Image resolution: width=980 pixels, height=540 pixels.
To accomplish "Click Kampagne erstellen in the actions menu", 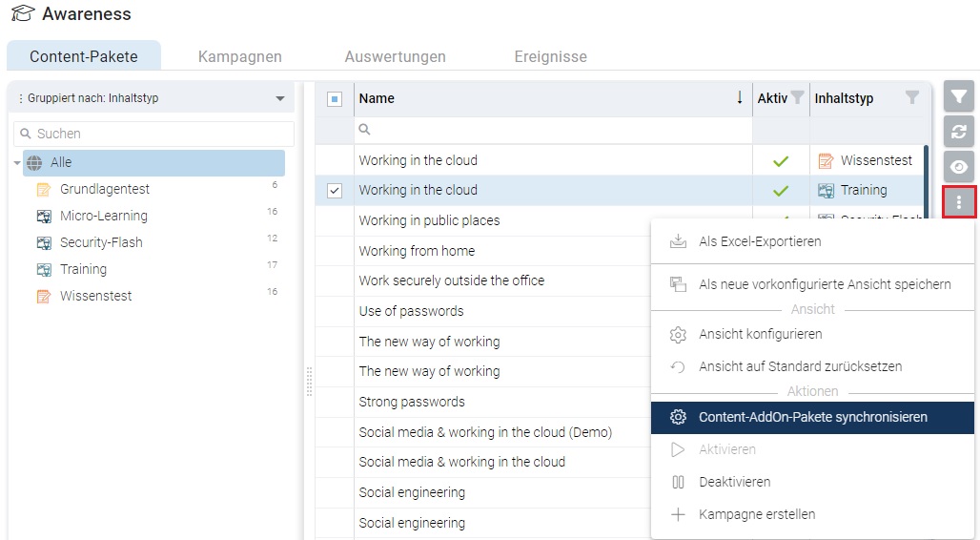I will 756,514.
